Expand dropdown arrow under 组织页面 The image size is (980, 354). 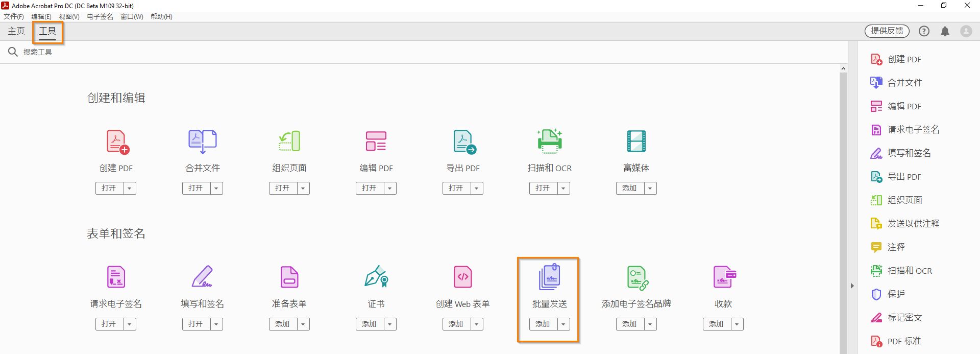(303, 188)
